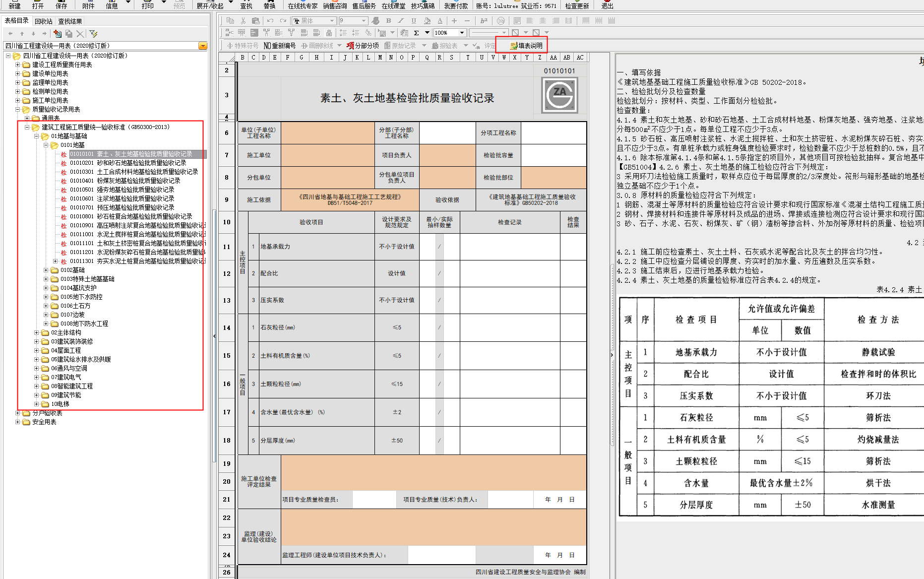Click the Undo arrow icon
924x579 pixels.
pyautogui.click(x=270, y=21)
